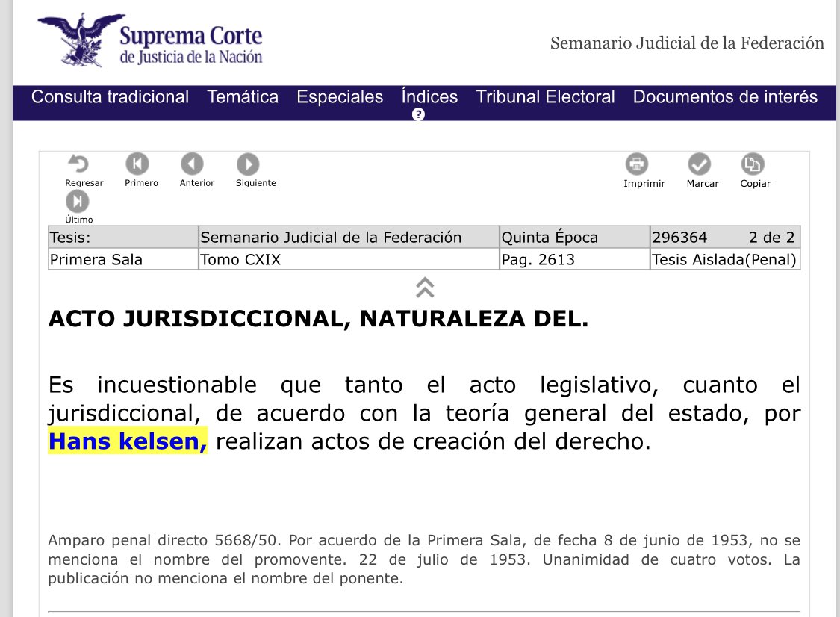Click the 'Semanario Judicial de la Federación' table cell
Viewport: 840px width, 617px height.
(x=349, y=237)
